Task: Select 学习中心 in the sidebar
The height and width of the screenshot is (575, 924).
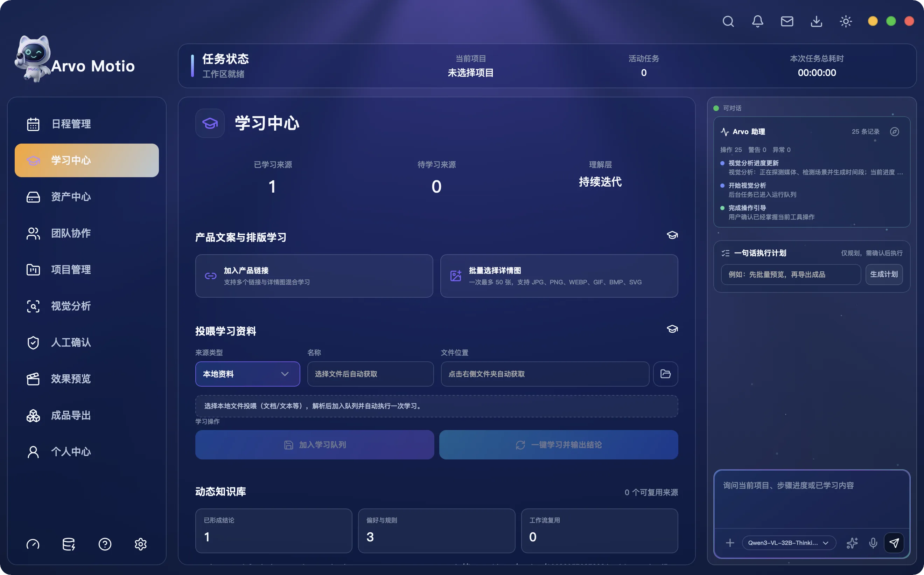Action: tap(87, 160)
